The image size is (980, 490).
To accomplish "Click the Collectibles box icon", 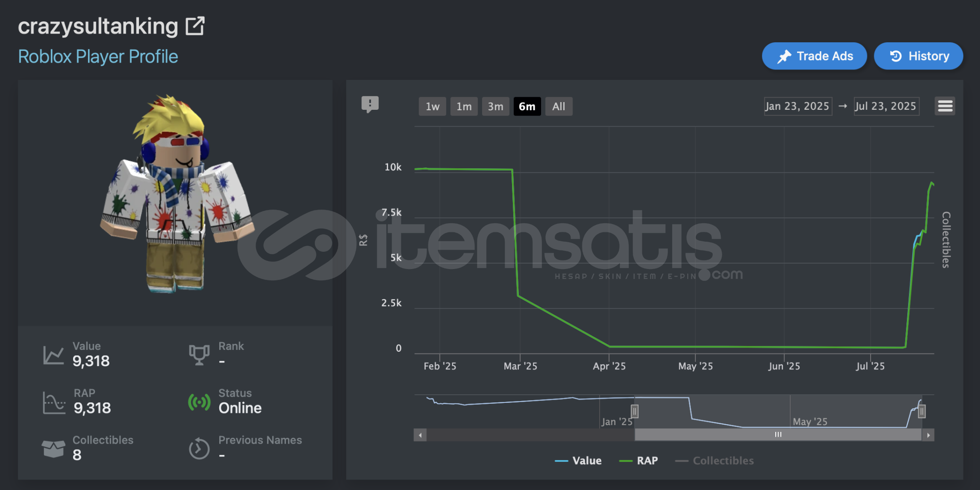I will tap(53, 449).
